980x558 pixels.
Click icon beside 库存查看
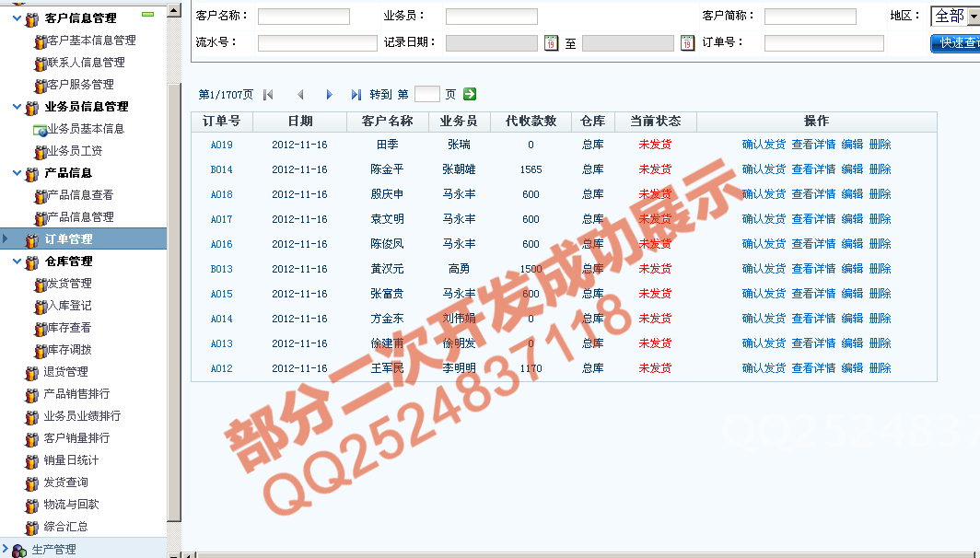pyautogui.click(x=41, y=329)
